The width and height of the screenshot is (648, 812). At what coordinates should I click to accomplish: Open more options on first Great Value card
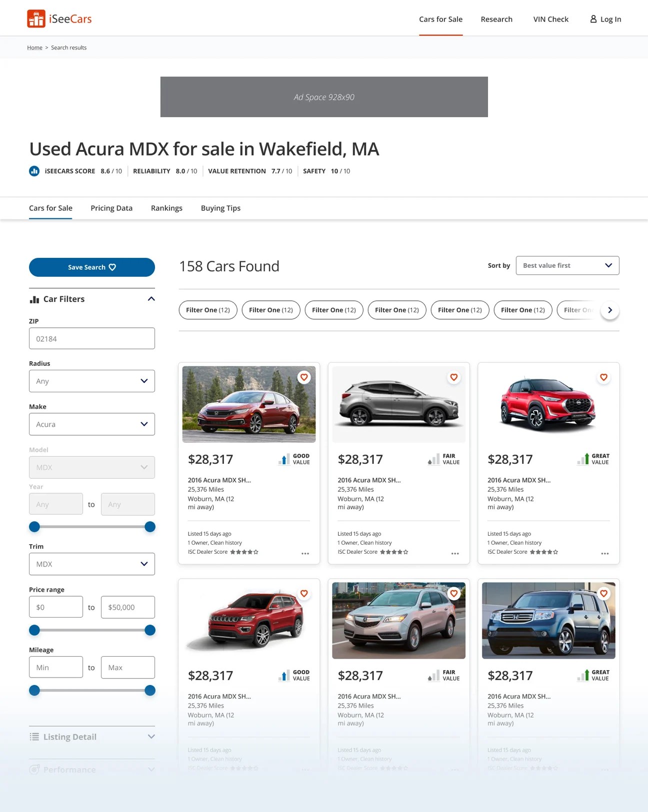605,554
